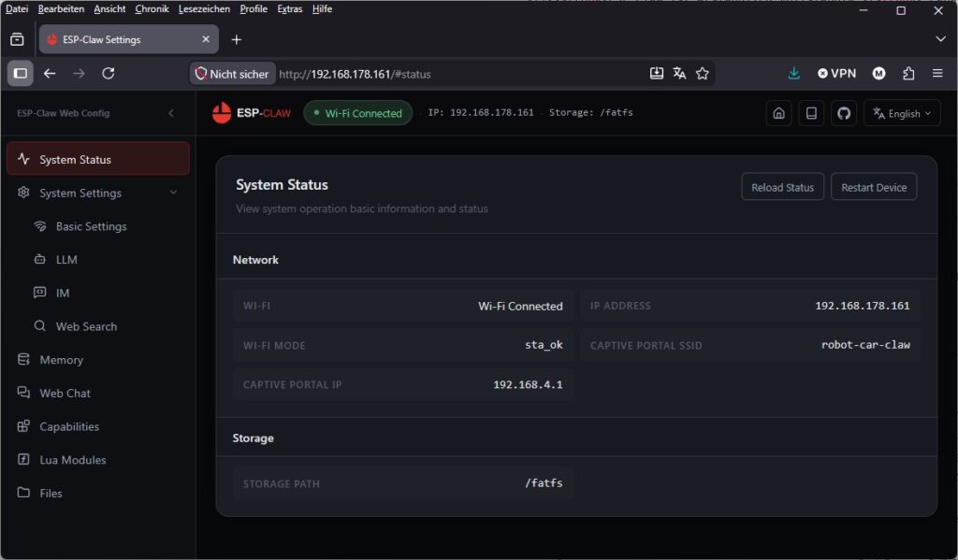This screenshot has height=560, width=958.
Task: Open System Status in the sidebar
Action: tap(97, 159)
